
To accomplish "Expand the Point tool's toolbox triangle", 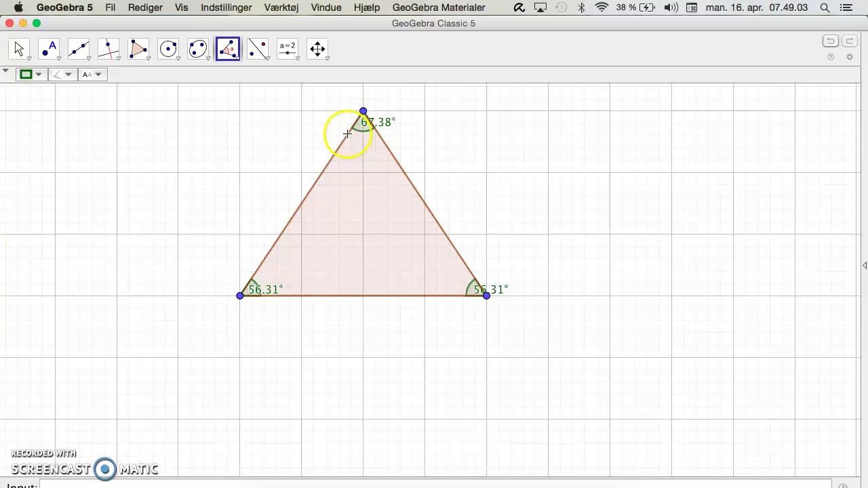I will coord(58,58).
